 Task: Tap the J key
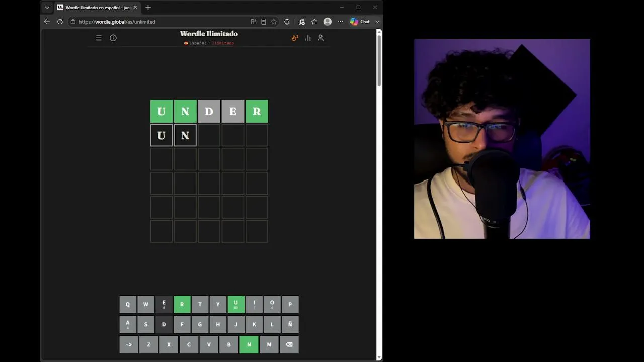[236, 325]
